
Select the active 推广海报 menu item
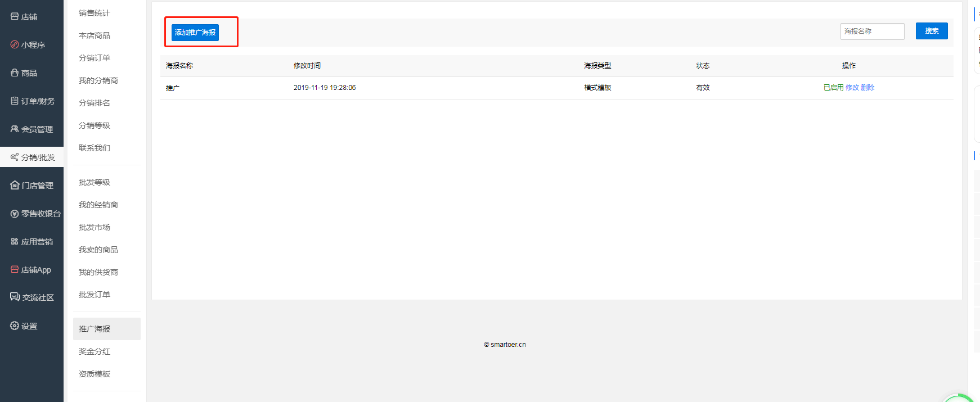pos(107,329)
